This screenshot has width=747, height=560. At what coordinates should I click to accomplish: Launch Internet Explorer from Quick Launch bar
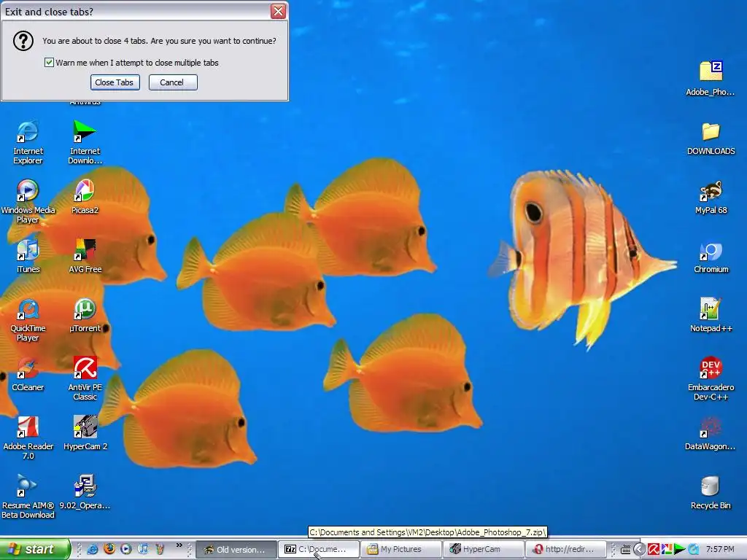coord(93,549)
